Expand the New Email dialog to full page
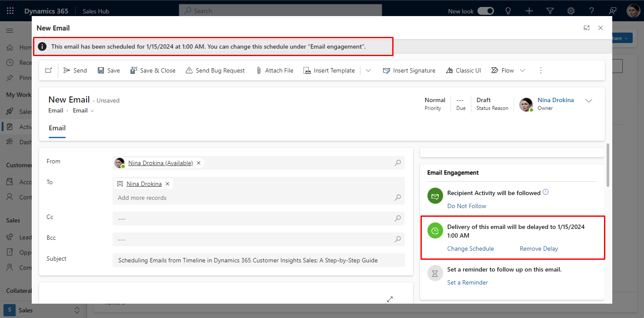Image resolution: width=644 pixels, height=318 pixels. (587, 28)
